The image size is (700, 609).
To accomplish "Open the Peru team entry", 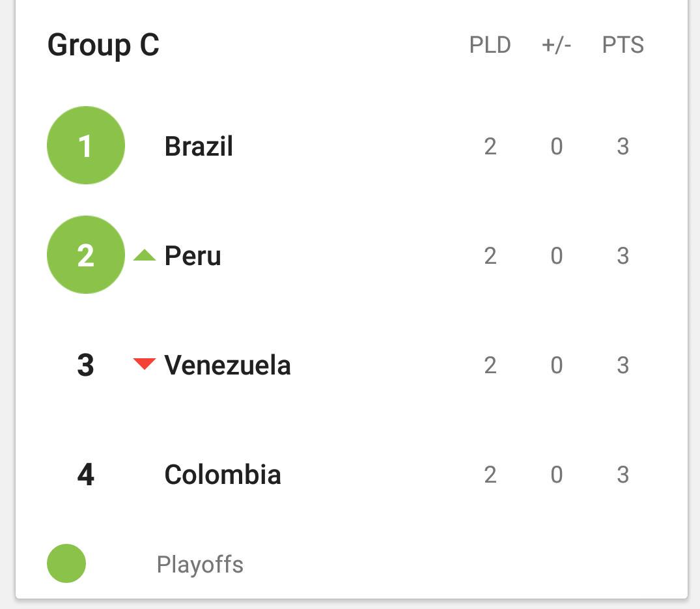I will (x=193, y=256).
